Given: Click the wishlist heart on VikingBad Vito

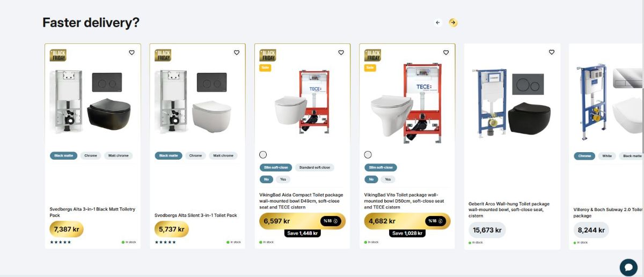Looking at the screenshot, I should 446,53.
